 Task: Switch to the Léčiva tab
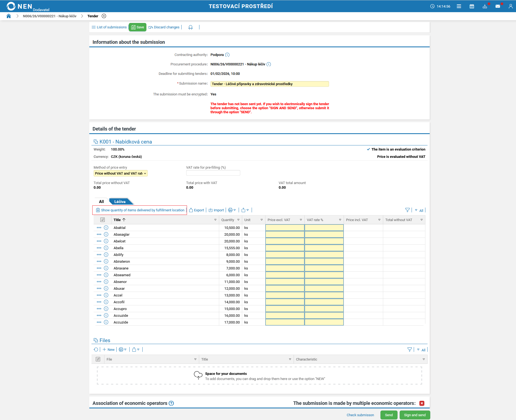[120, 202]
